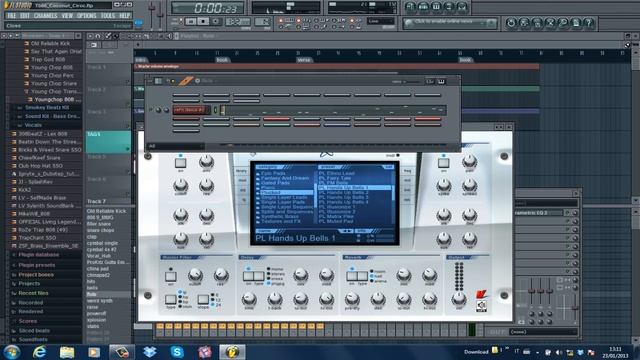Viewport: 640px width, 360px height.
Task: Click the blue icon beside the hint bar
Action: pyautogui.click(x=138, y=24)
